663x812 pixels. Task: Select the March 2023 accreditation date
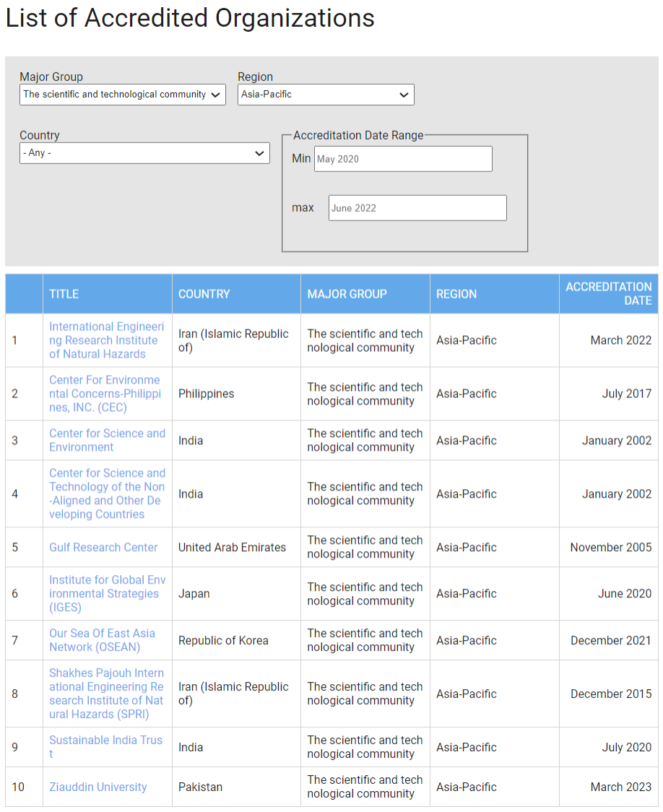pos(620,787)
